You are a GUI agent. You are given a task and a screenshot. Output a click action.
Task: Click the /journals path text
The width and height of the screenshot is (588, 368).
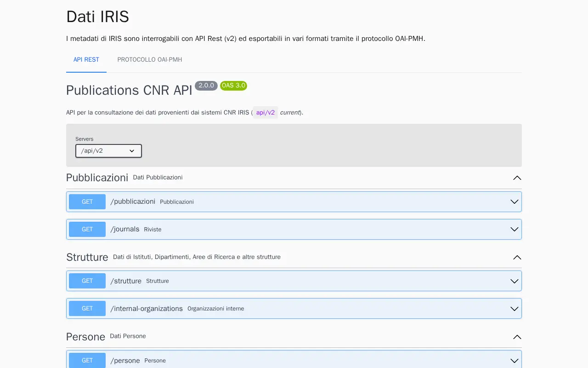(x=125, y=229)
